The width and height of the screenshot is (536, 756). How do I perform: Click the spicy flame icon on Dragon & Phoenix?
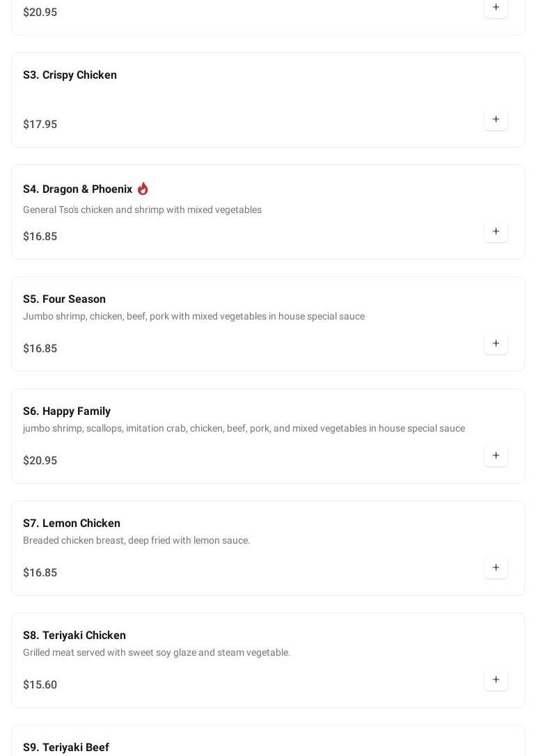point(143,189)
